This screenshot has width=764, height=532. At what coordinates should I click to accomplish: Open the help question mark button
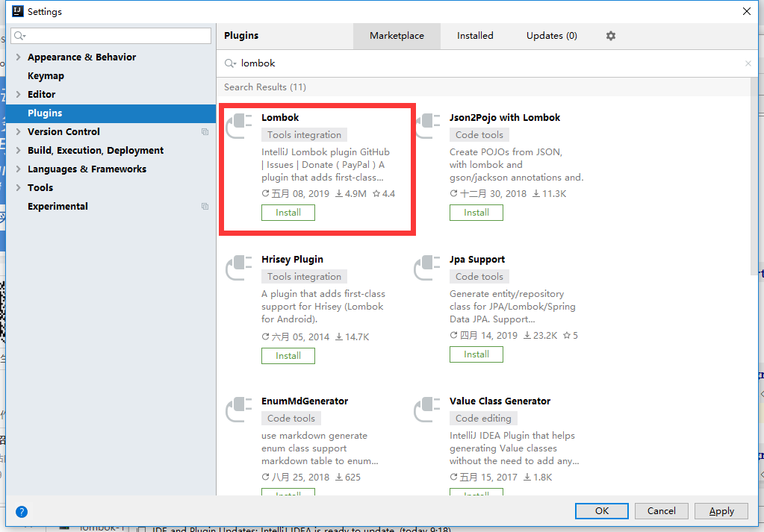click(22, 512)
